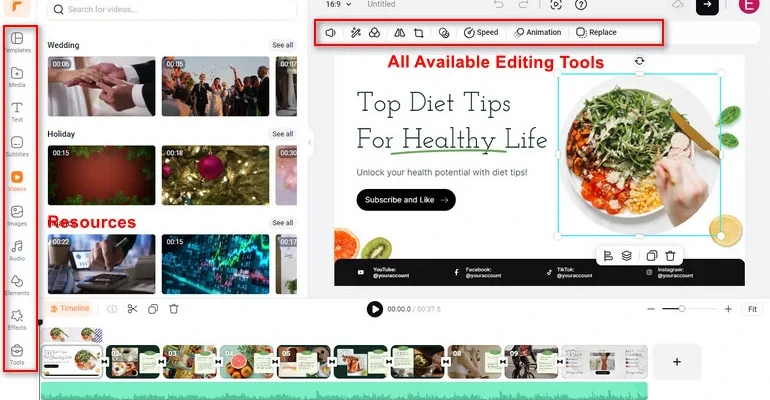Click the Untitled project name
Image resolution: width=770 pixels, height=400 pixels.
pos(381,4)
